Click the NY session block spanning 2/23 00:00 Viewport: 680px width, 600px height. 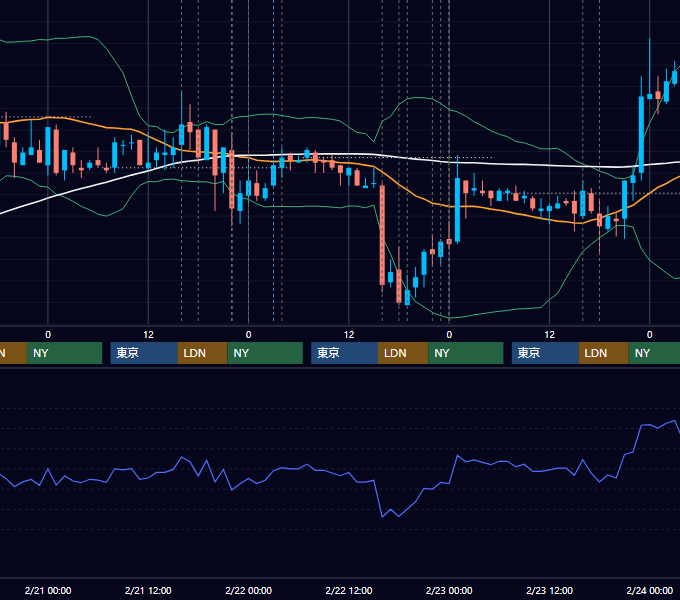(466, 353)
